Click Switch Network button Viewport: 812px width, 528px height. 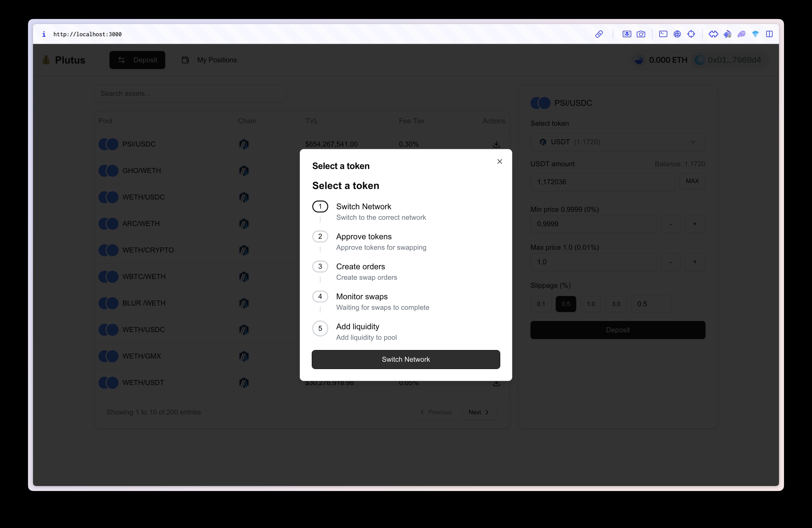(x=406, y=359)
